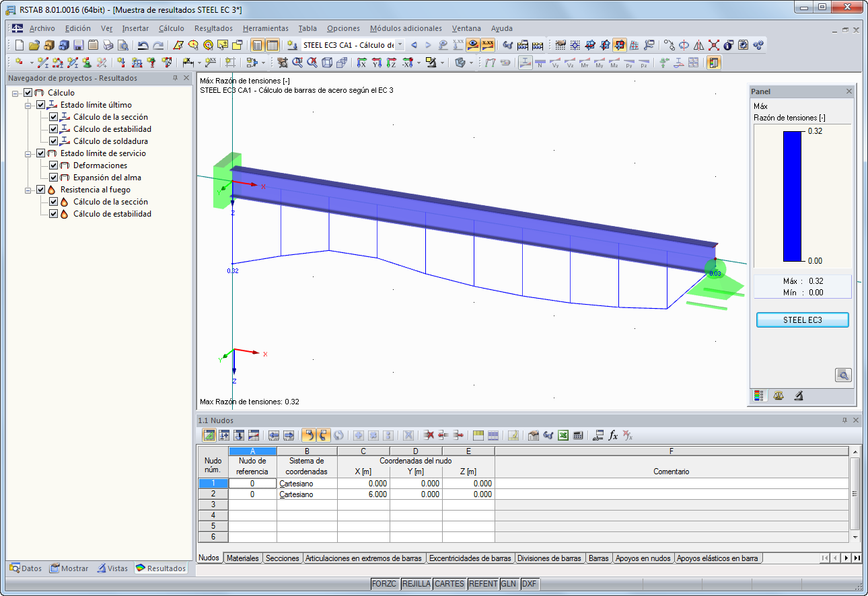The height and width of the screenshot is (596, 868).
Task: Save the model using the floppy icon
Action: pos(78,45)
